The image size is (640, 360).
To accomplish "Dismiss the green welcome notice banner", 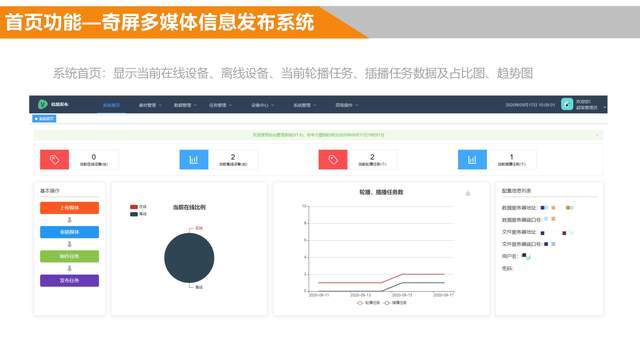I will click(597, 135).
